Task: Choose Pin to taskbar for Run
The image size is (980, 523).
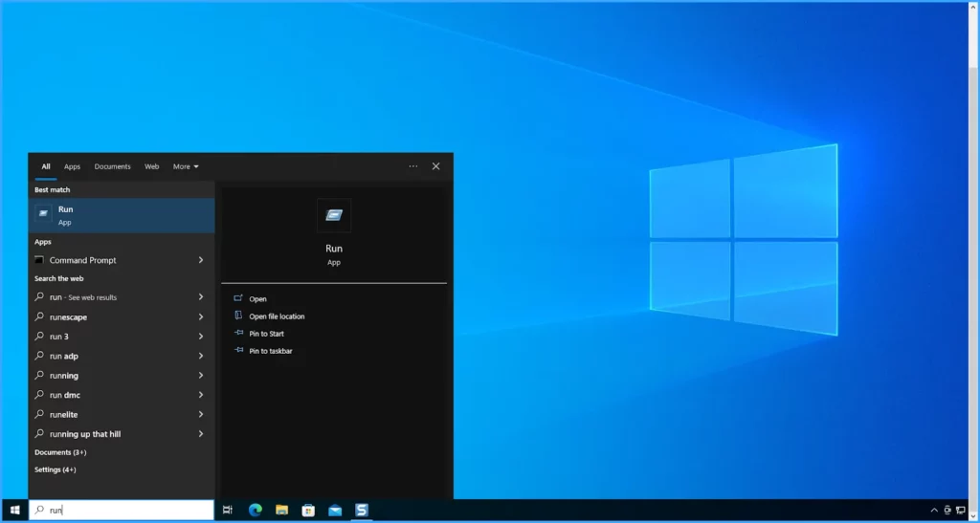Action: 270,351
